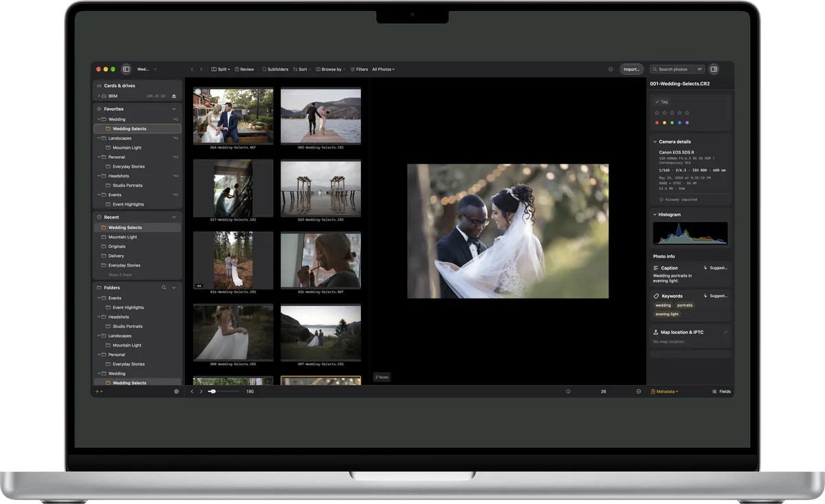Open the Fields button in bottom bar

pos(721,391)
